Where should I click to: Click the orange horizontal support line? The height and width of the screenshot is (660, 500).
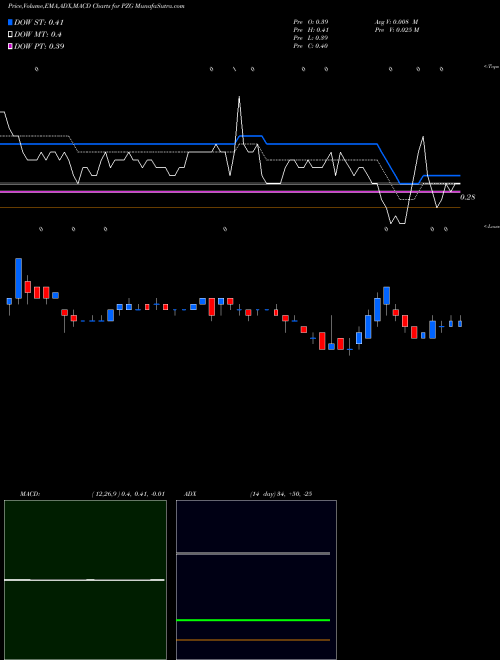(x=230, y=207)
